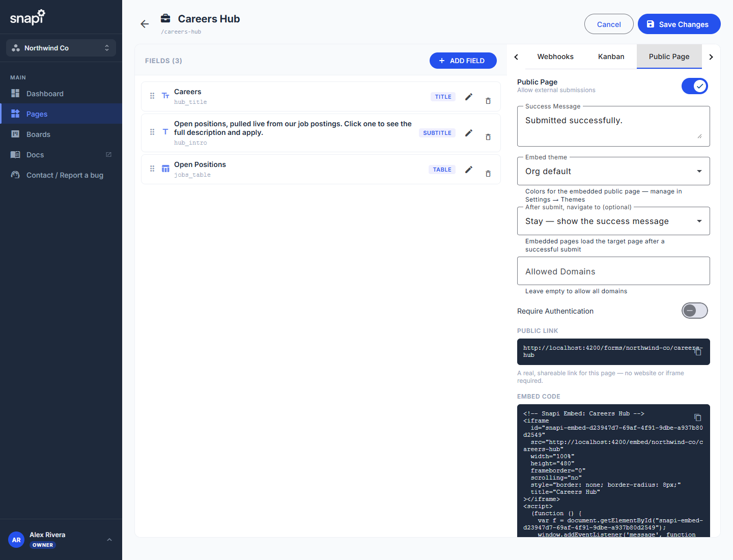
Task: Copy the embed code
Action: (x=698, y=417)
